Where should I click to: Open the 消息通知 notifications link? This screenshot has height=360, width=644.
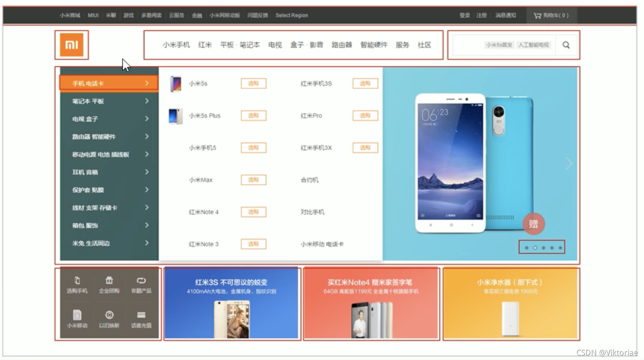pyautogui.click(x=505, y=15)
